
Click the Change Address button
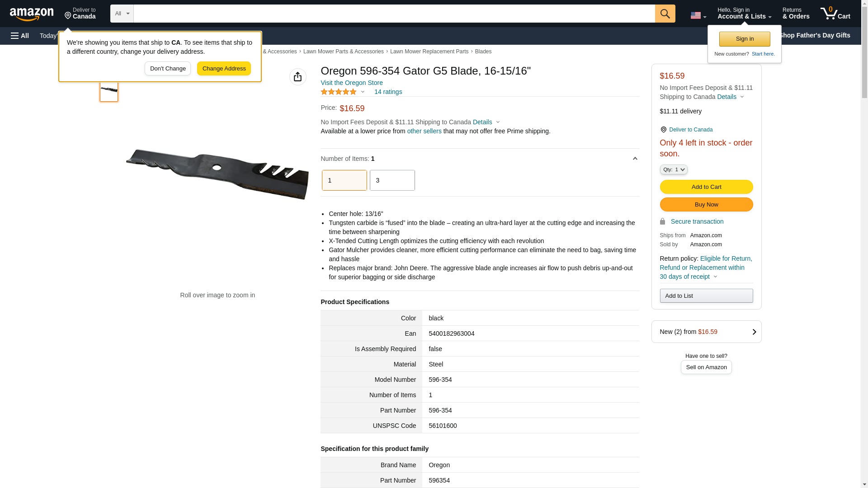(x=224, y=69)
